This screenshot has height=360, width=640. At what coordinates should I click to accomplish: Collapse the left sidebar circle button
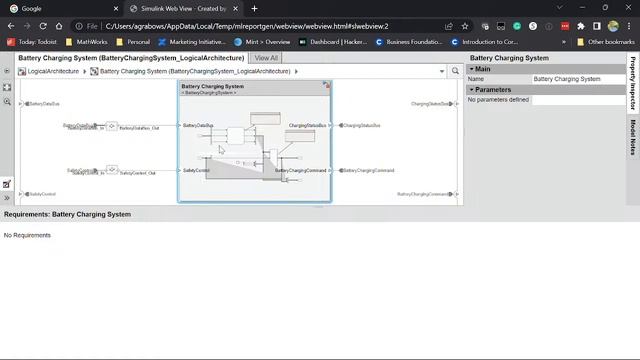point(7,71)
